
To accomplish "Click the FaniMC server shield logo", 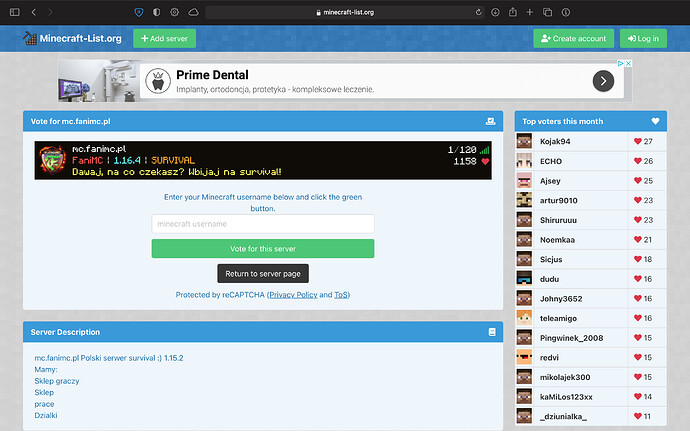I will [53, 160].
